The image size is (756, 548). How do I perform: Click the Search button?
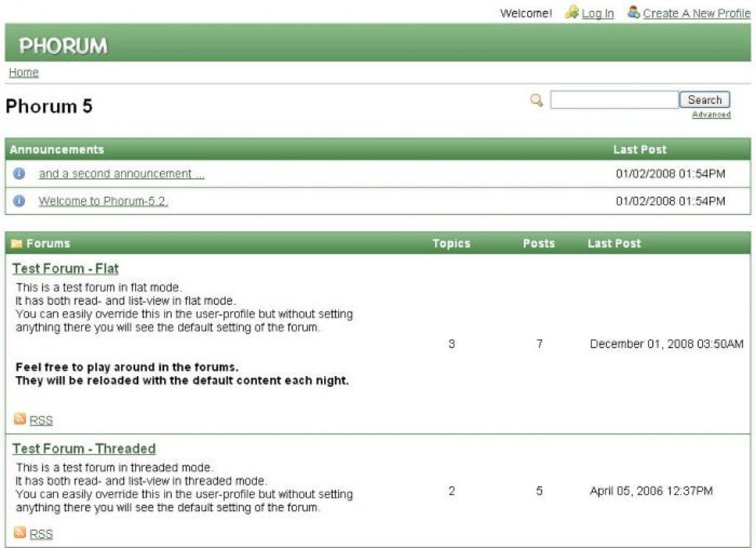tap(704, 100)
